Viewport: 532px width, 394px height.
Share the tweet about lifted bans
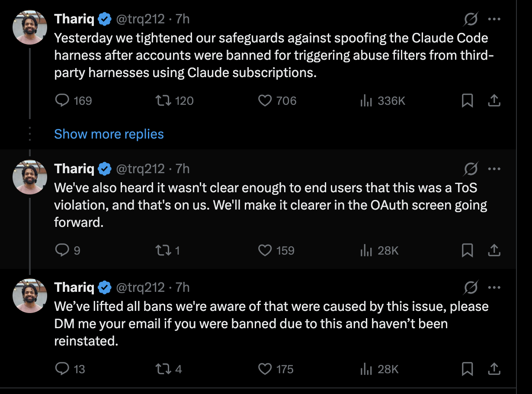coord(494,369)
